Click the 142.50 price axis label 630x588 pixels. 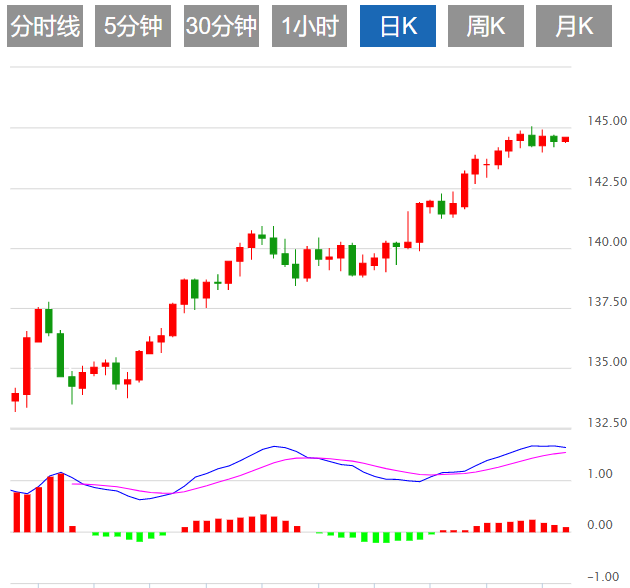point(607,182)
